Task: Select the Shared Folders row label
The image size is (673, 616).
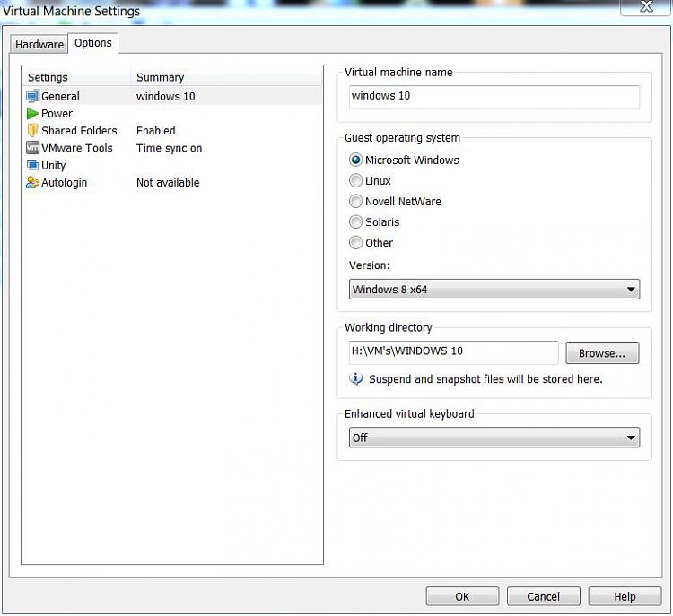Action: coord(79,130)
